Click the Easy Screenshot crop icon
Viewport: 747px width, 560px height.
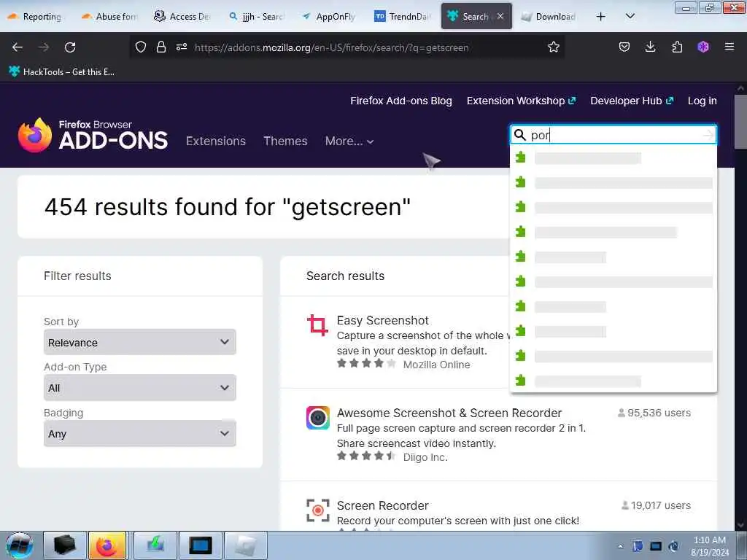[x=318, y=325]
